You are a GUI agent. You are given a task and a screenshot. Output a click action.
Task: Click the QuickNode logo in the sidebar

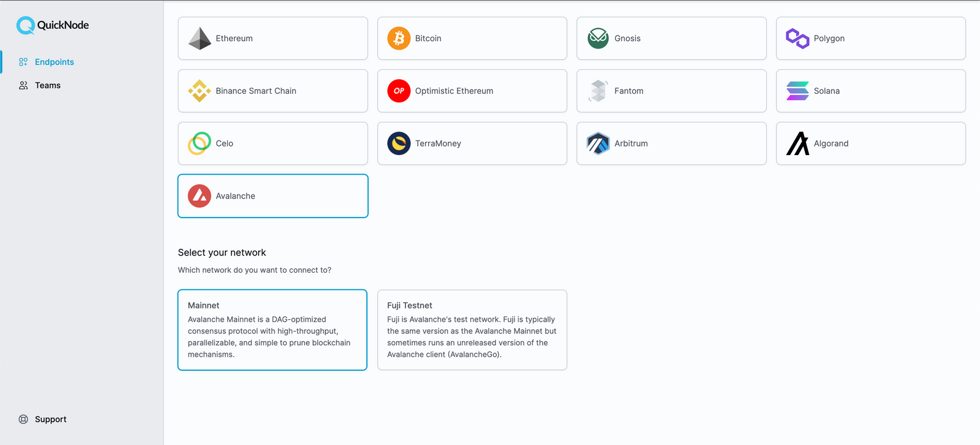(52, 25)
